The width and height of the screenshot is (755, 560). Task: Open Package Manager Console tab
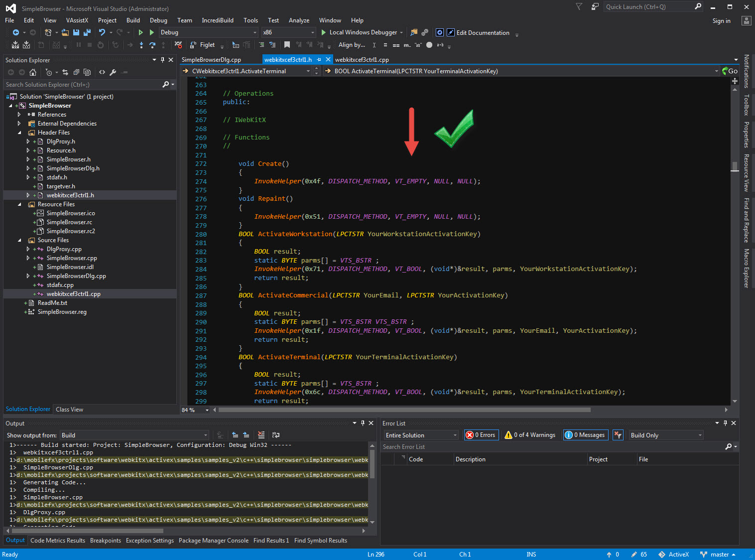pyautogui.click(x=214, y=541)
